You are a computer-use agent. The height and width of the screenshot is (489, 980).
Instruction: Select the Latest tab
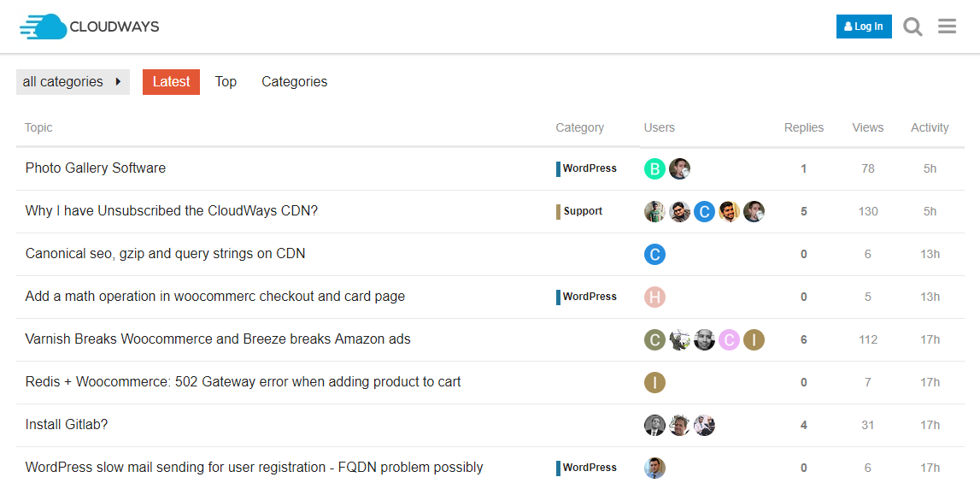pos(171,82)
